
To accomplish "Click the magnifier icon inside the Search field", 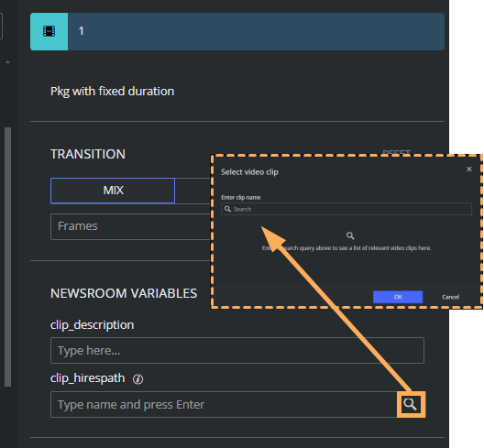I will tap(228, 209).
